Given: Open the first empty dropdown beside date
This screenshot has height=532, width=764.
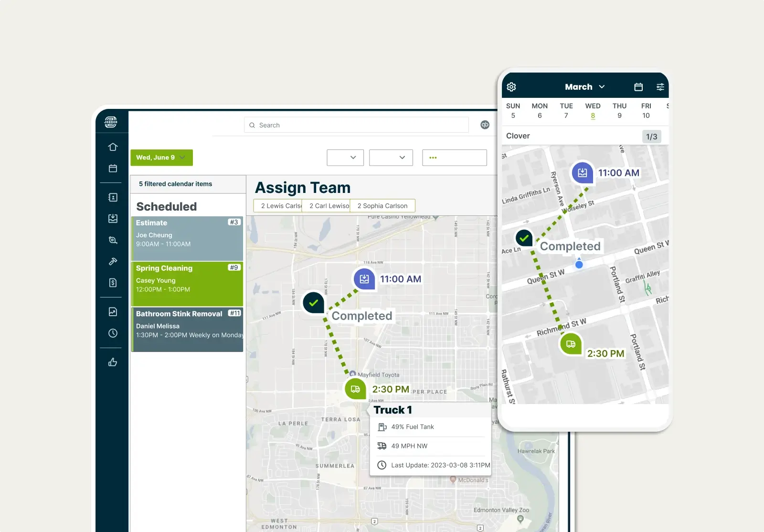Looking at the screenshot, I should 345,158.
